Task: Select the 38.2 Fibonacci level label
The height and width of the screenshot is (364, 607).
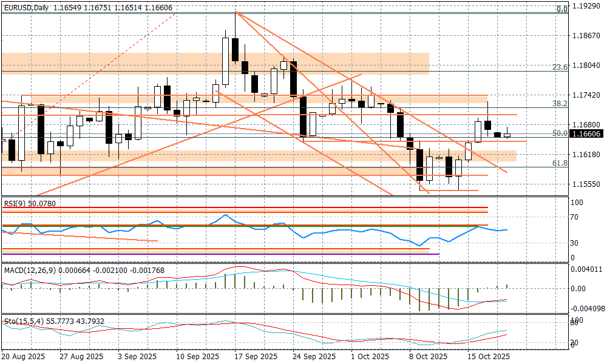Action: (x=560, y=104)
